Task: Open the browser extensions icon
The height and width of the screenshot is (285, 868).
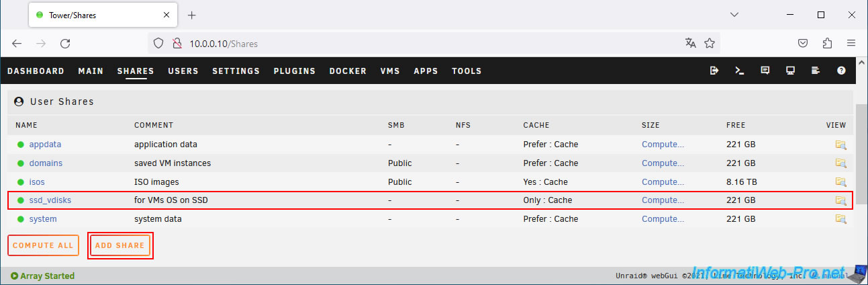Action: 827,43
